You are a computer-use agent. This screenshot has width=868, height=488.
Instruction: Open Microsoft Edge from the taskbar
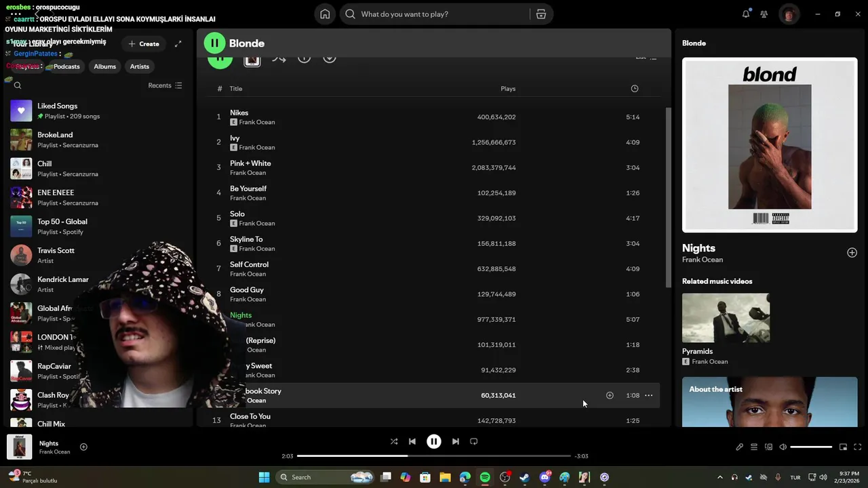tap(465, 477)
